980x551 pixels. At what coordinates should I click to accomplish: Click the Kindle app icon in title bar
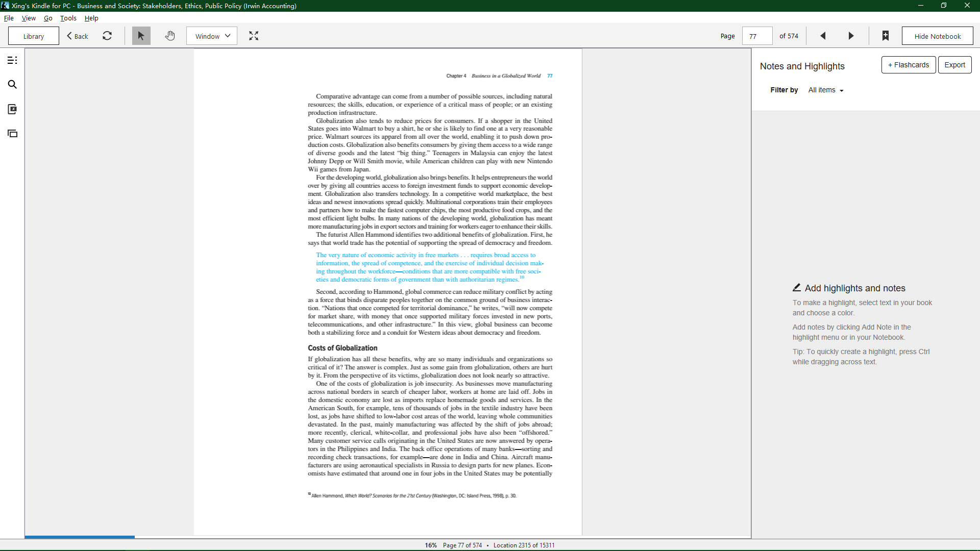[x=5, y=6]
